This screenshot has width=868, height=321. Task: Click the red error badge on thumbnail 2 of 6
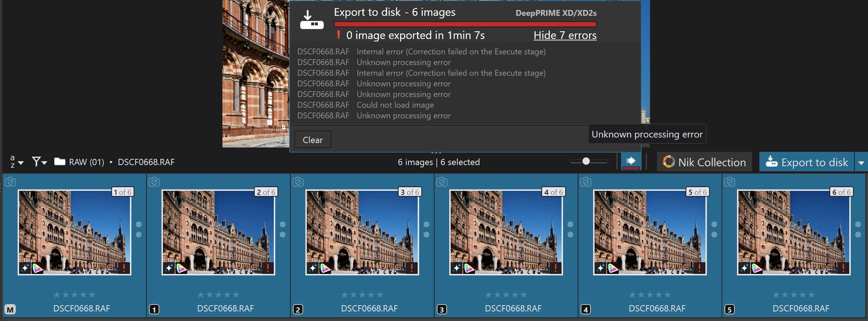click(x=268, y=268)
